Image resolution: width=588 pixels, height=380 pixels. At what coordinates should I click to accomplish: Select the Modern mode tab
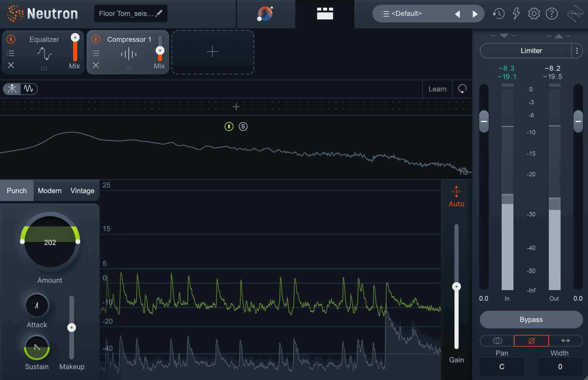(50, 191)
